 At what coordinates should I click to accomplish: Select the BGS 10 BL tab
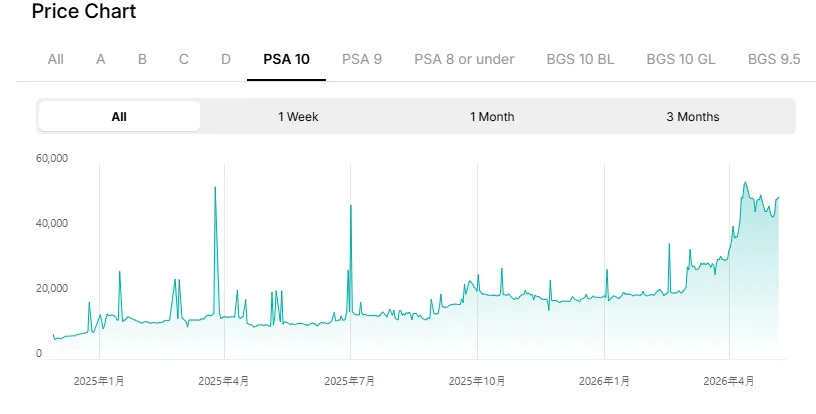click(580, 59)
